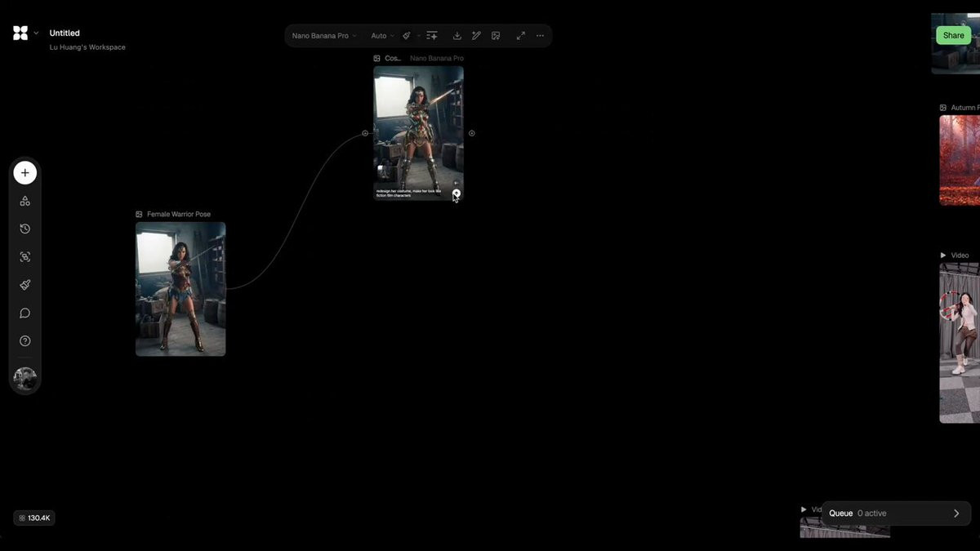The image size is (980, 551).
Task: Expand the workspace chevron next to logo
Action: [x=36, y=33]
